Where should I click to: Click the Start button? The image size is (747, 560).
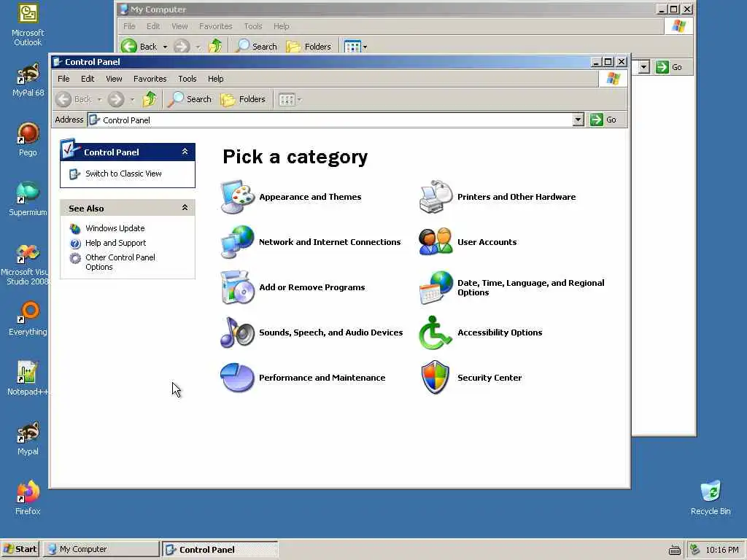(20, 549)
